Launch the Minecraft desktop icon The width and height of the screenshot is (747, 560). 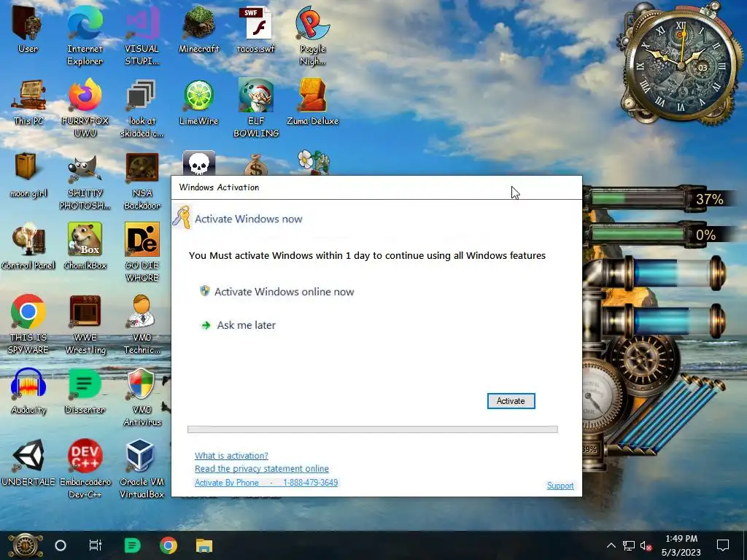(198, 29)
